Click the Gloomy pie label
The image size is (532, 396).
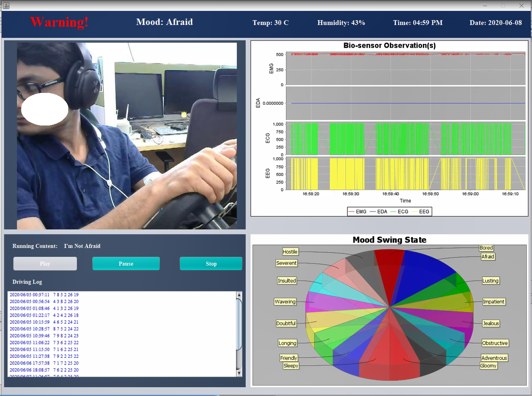[x=488, y=366]
